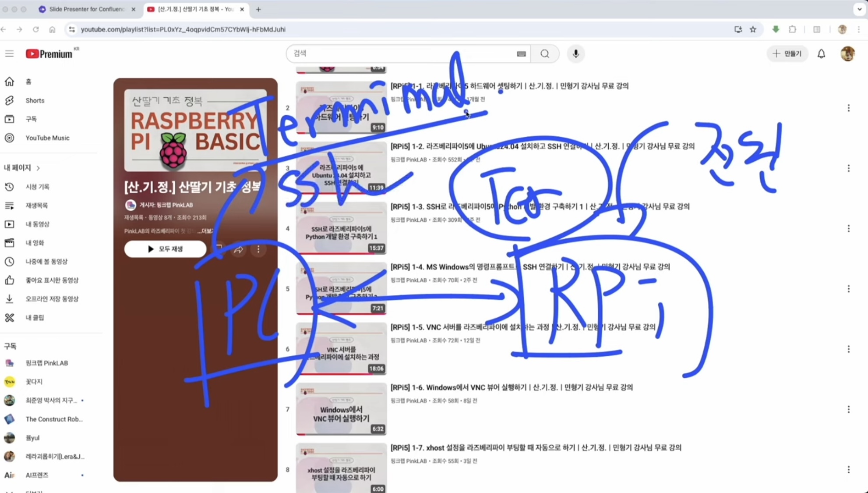Click the 모두 재생 play all button
This screenshot has width=868, height=493.
click(165, 249)
